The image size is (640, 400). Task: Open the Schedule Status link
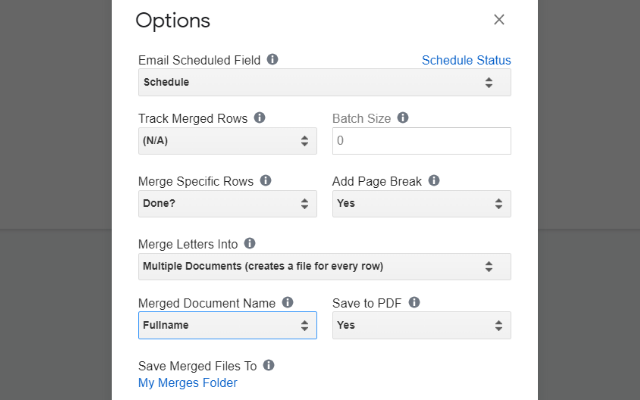coord(466,60)
